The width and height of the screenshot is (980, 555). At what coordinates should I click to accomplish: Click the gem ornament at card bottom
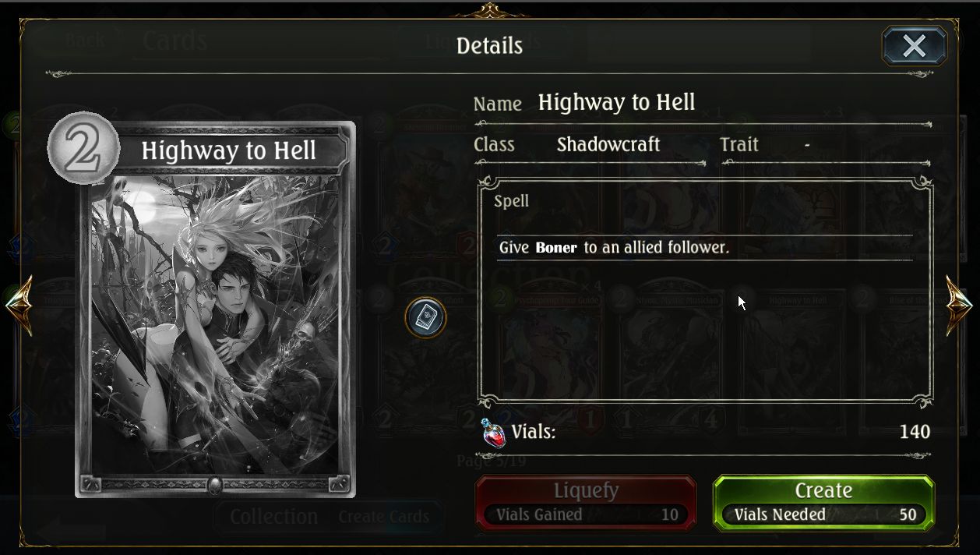point(215,485)
